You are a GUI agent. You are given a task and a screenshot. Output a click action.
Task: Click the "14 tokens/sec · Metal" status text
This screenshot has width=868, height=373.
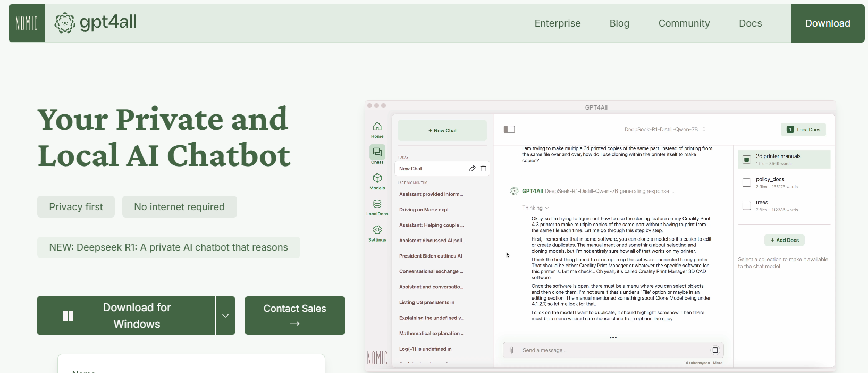coord(703,363)
